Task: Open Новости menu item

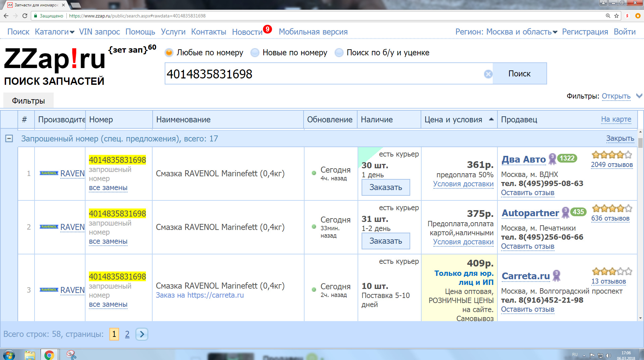Action: (x=247, y=32)
